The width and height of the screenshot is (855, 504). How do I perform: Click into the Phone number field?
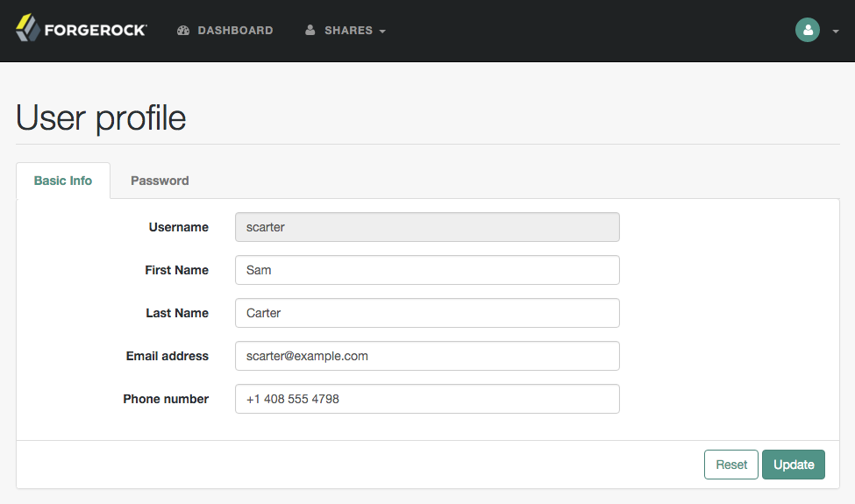pyautogui.click(x=427, y=399)
